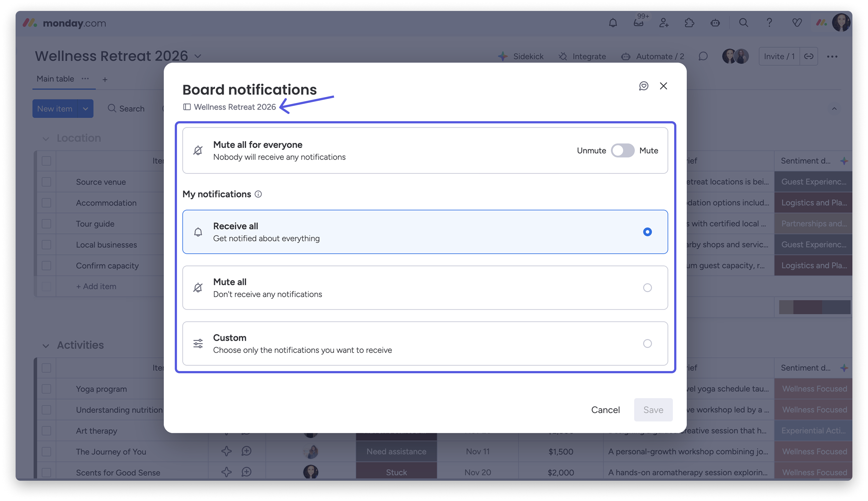Click the info icon beside My notifications
Viewport: 868px width, 501px height.
tap(258, 194)
